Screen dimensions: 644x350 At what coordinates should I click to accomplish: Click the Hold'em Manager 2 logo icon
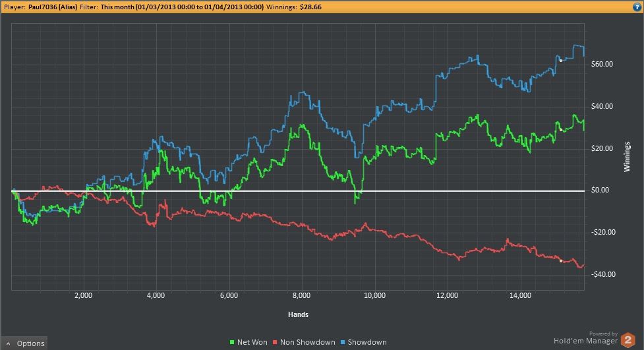tap(628, 340)
